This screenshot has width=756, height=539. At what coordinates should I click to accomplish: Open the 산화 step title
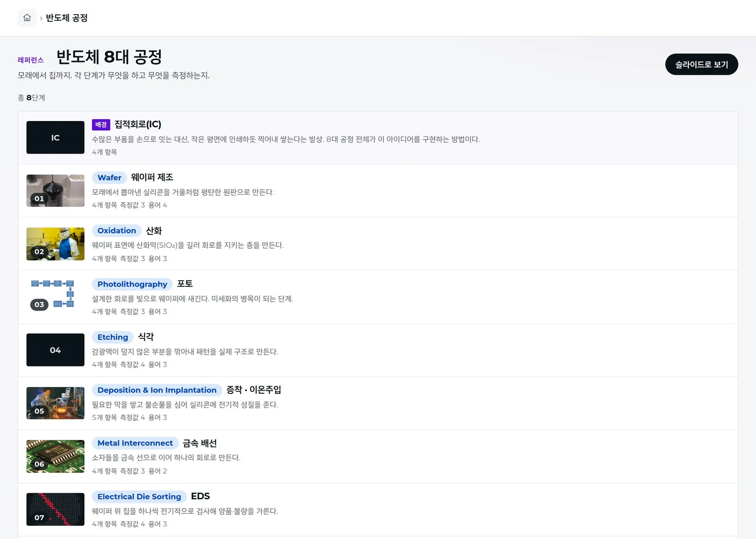pos(154,231)
